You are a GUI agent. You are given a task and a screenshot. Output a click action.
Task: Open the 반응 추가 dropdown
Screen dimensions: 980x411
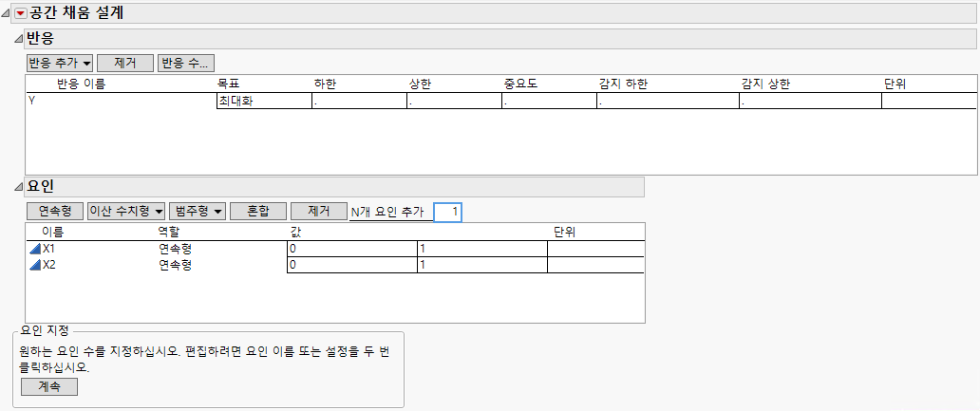coord(60,63)
